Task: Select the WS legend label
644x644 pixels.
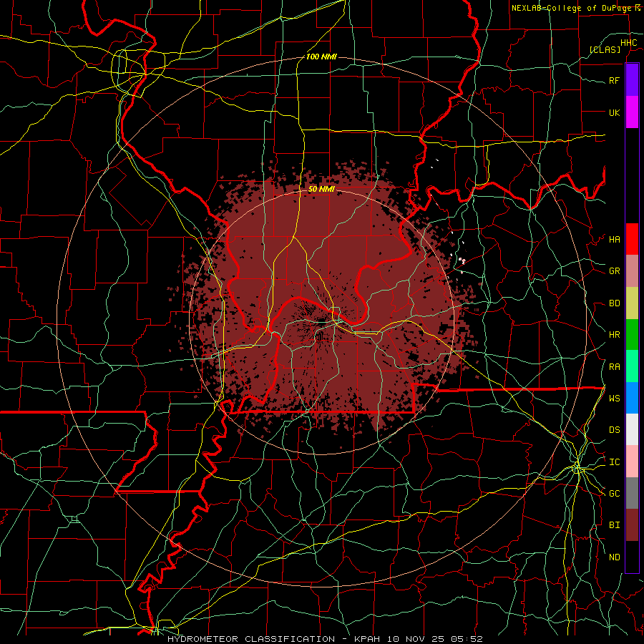Action: pos(614,399)
